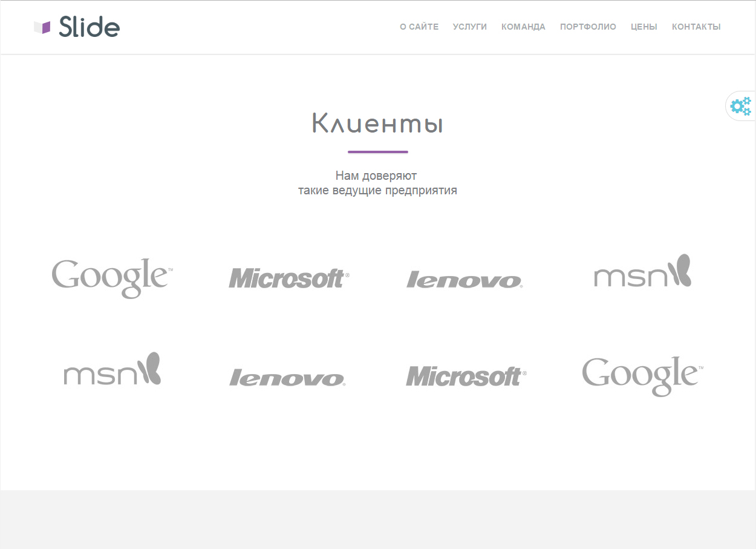Click the MSN logo in second row

pos(112,369)
